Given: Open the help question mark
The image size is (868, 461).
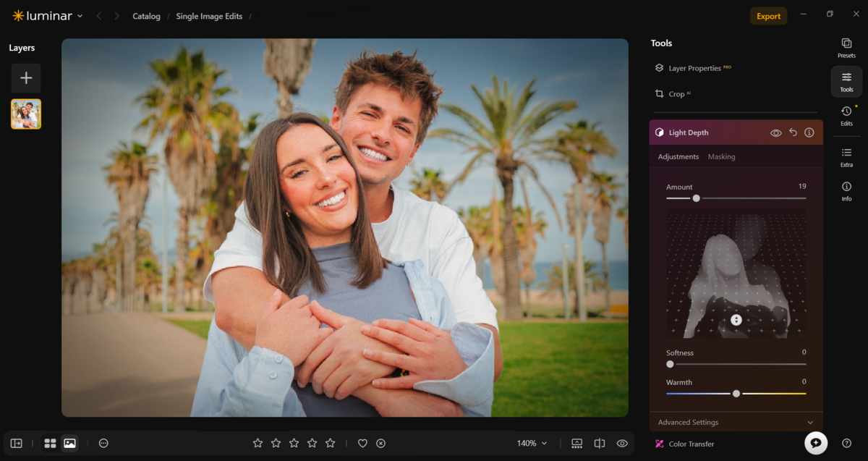Looking at the screenshot, I should click(x=846, y=443).
